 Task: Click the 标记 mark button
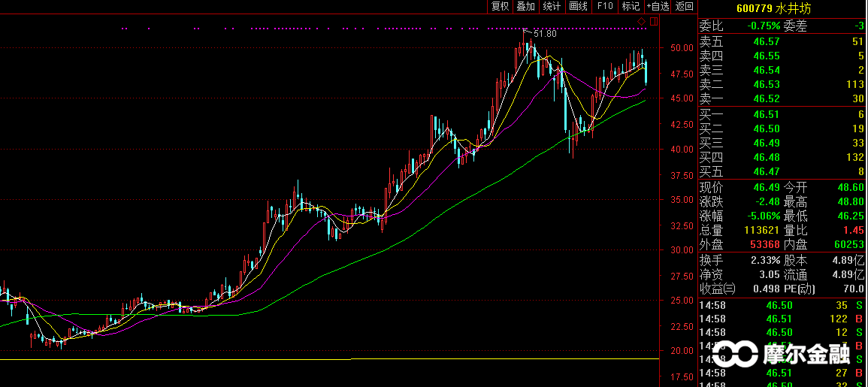631,7
